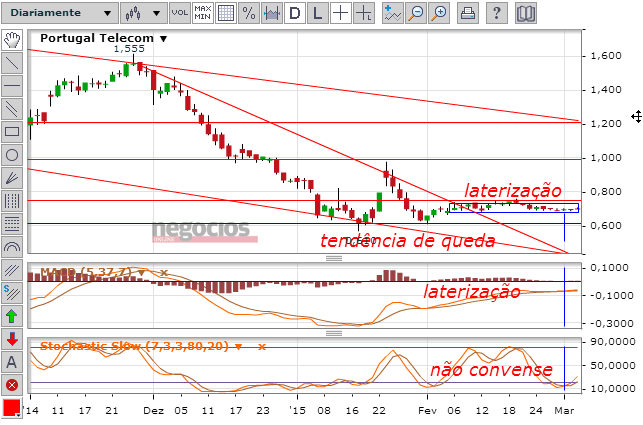Screen dimensions: 643x425
Task: Add an indicator with plus-line icon
Action: click(393, 13)
